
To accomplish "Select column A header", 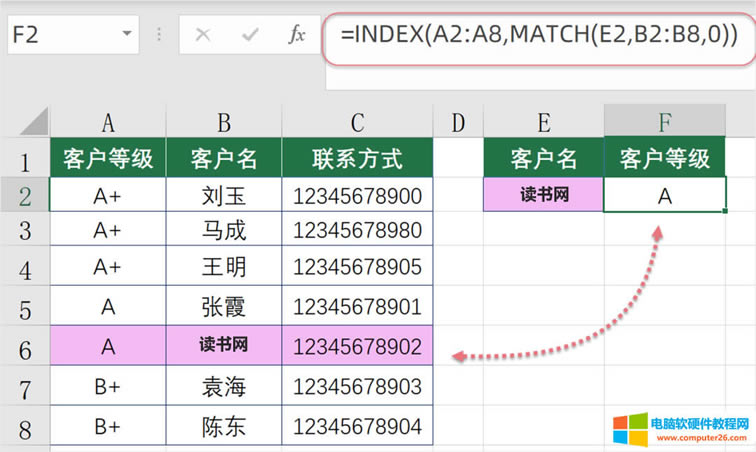I will (x=108, y=122).
